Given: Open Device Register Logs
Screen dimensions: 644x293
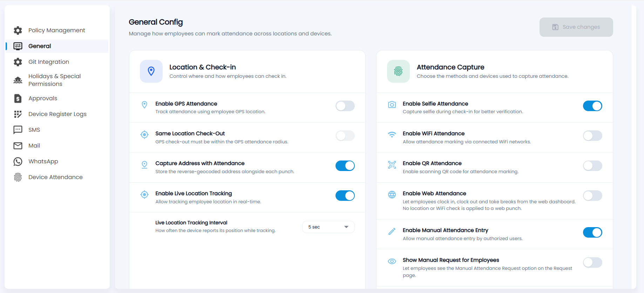Looking at the screenshot, I should coord(57,114).
